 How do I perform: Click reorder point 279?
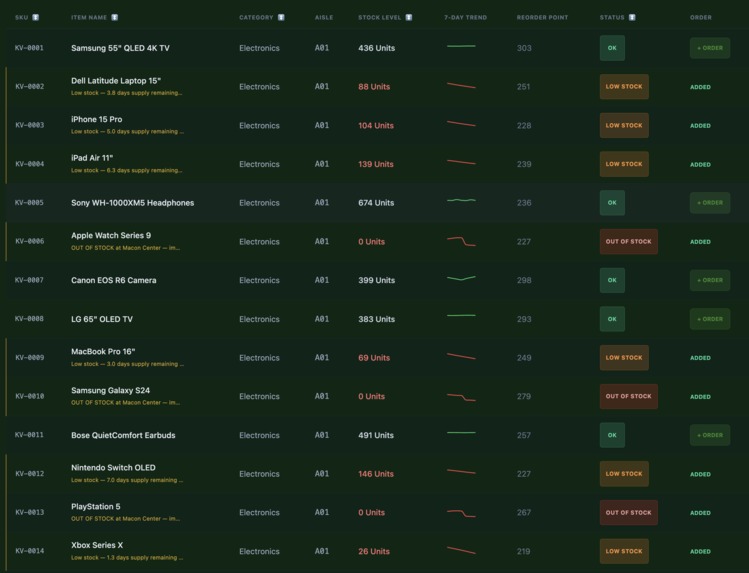coord(524,396)
